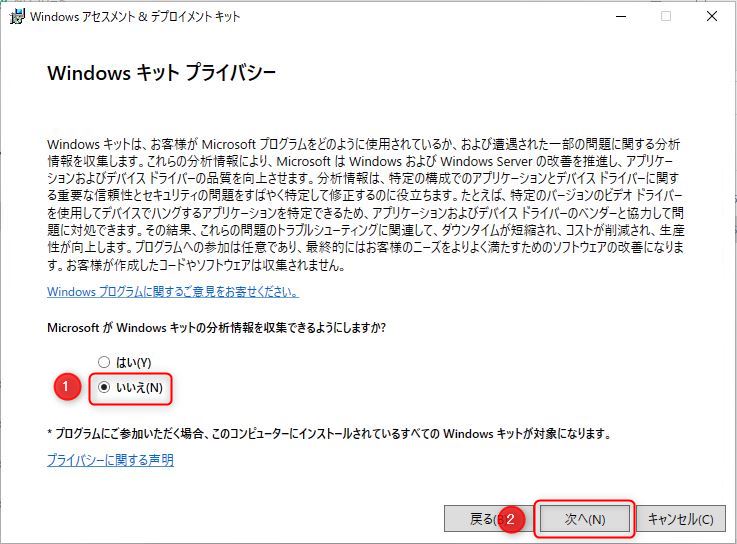The image size is (737, 544).
Task: Click the キャンセル(C) button
Action: coord(681,519)
